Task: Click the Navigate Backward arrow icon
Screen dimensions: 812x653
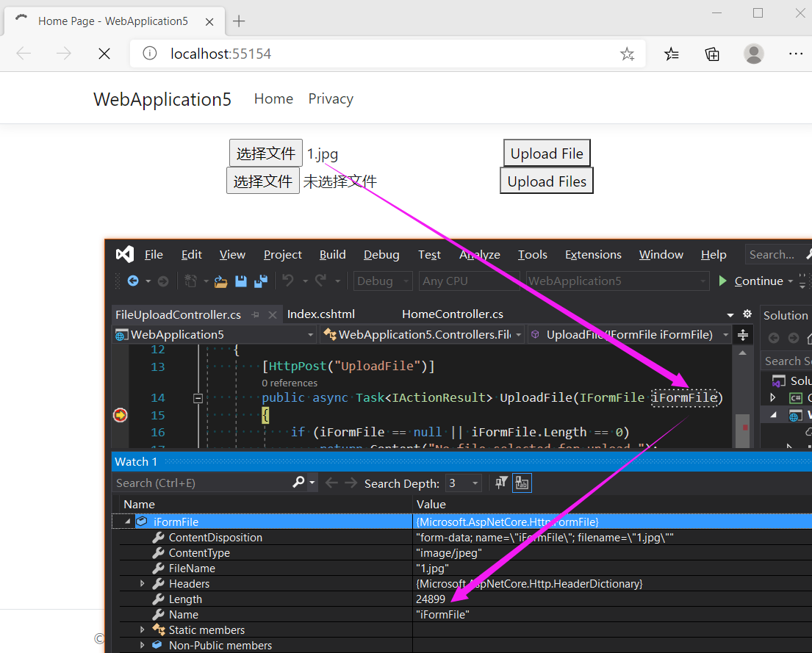Action: pos(132,281)
